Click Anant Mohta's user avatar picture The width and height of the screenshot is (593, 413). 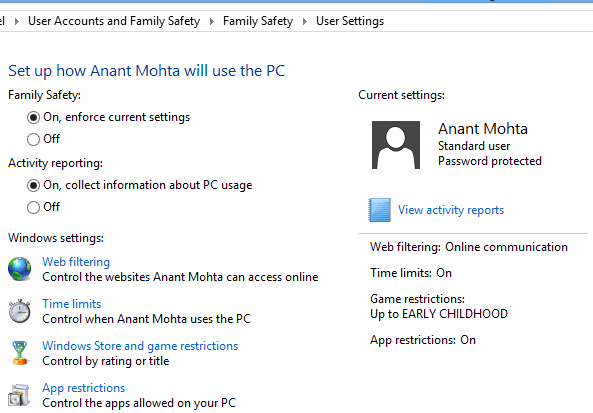click(x=396, y=145)
